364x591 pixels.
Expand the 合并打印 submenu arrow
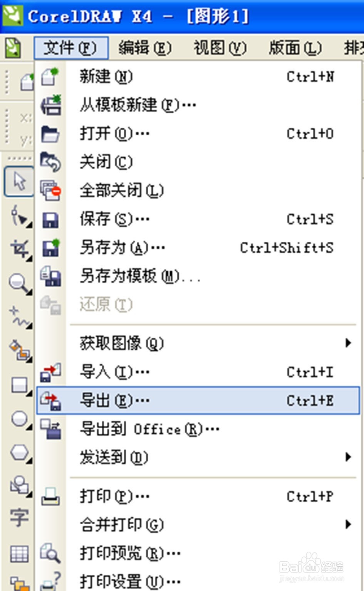click(x=348, y=524)
